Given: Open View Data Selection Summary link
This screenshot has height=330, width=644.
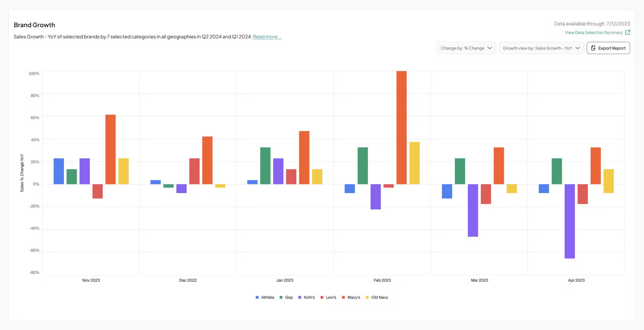Looking at the screenshot, I should tap(594, 32).
